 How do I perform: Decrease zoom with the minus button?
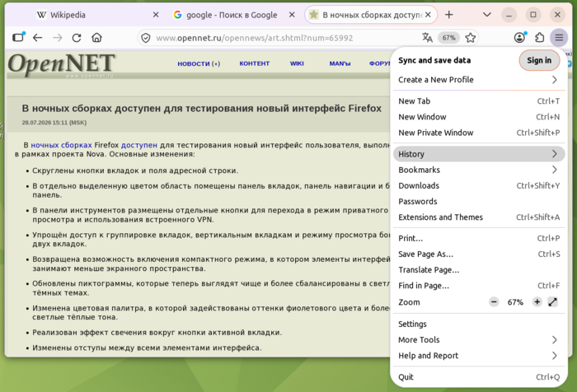tap(494, 302)
